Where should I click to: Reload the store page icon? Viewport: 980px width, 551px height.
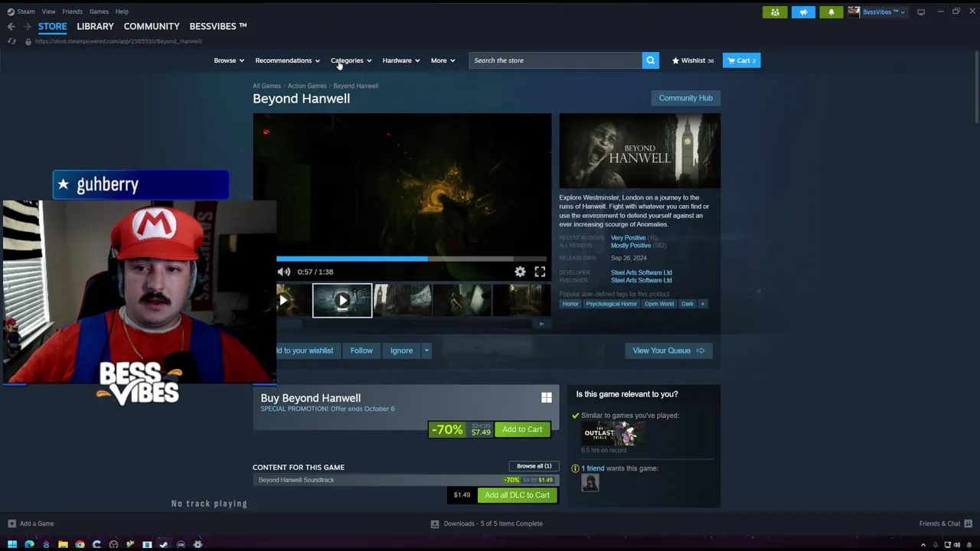tap(11, 41)
